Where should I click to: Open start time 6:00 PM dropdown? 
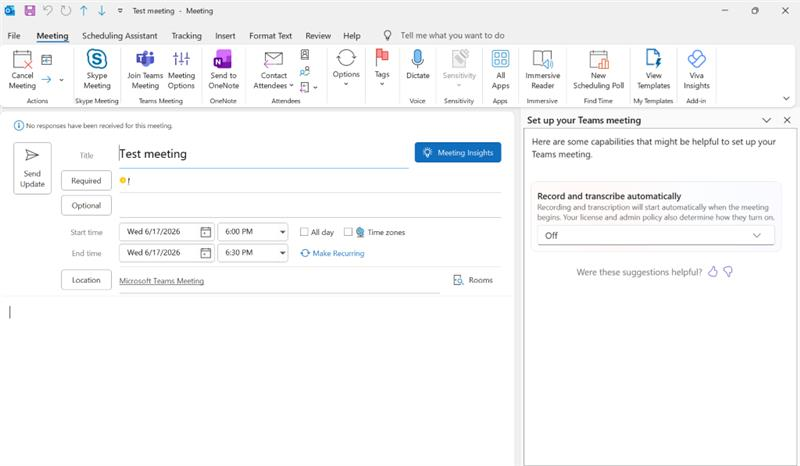click(282, 232)
